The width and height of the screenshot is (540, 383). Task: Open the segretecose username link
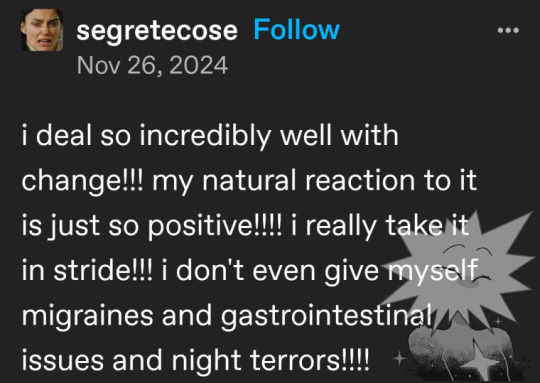pyautogui.click(x=157, y=31)
